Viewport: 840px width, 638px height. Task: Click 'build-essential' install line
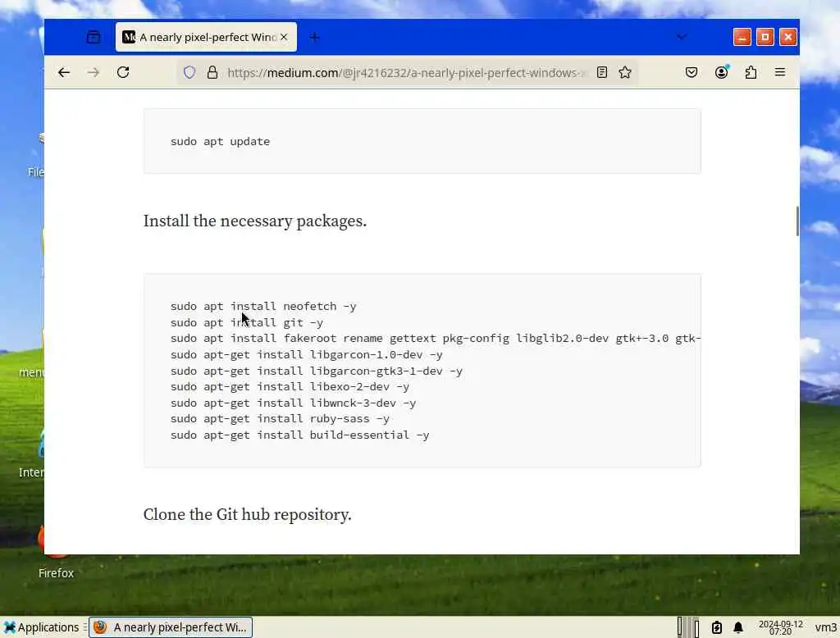299,435
